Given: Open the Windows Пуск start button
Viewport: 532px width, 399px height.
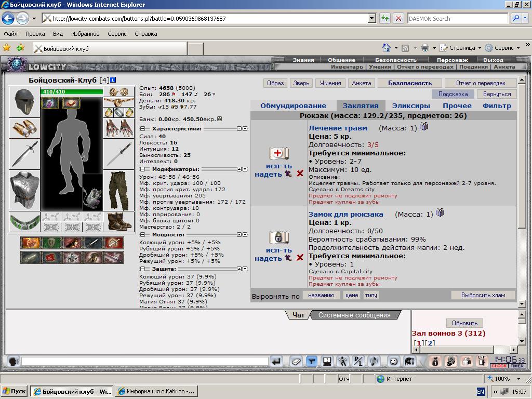Looking at the screenshot, I should pos(14,391).
